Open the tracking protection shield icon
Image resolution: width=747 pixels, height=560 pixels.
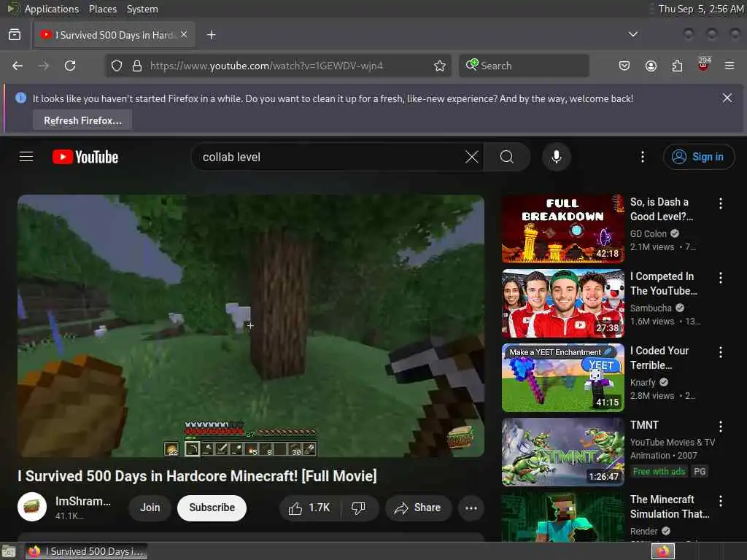(x=117, y=66)
